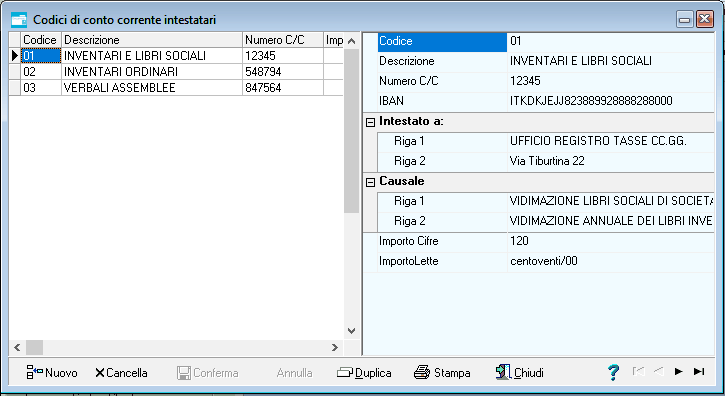This screenshot has width=725, height=396.
Task: Collapse the 'Intestato a:' section
Action: pos(370,123)
